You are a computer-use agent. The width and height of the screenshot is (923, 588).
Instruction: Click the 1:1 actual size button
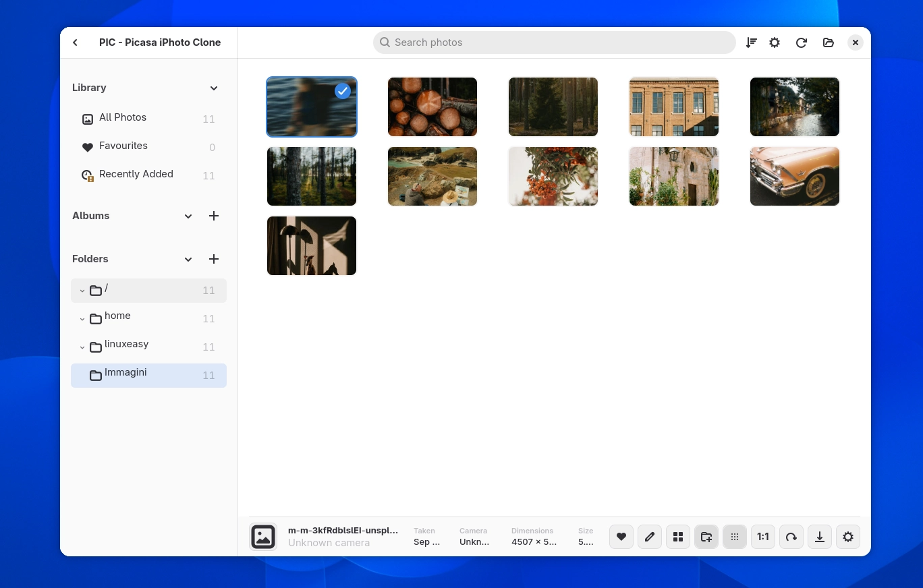pos(763,537)
